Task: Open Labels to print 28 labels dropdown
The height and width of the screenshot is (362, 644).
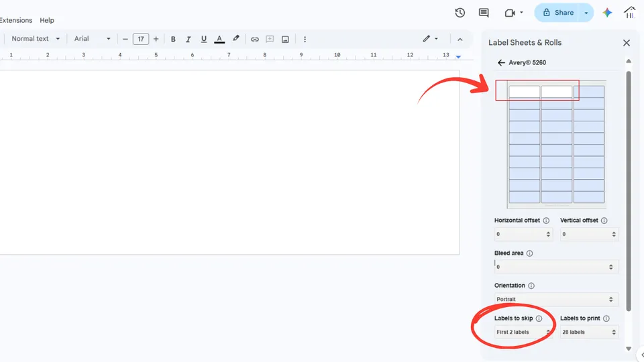Action: tap(589, 332)
